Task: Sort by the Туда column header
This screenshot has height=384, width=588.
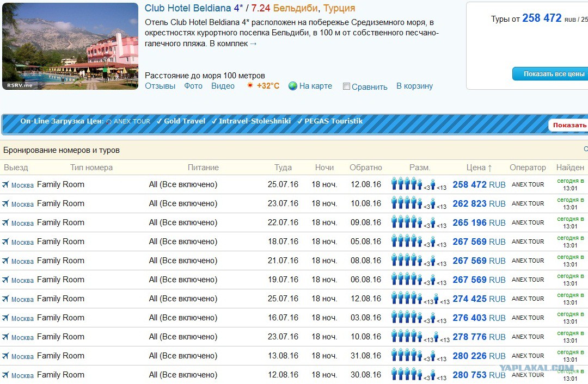Action: [283, 168]
